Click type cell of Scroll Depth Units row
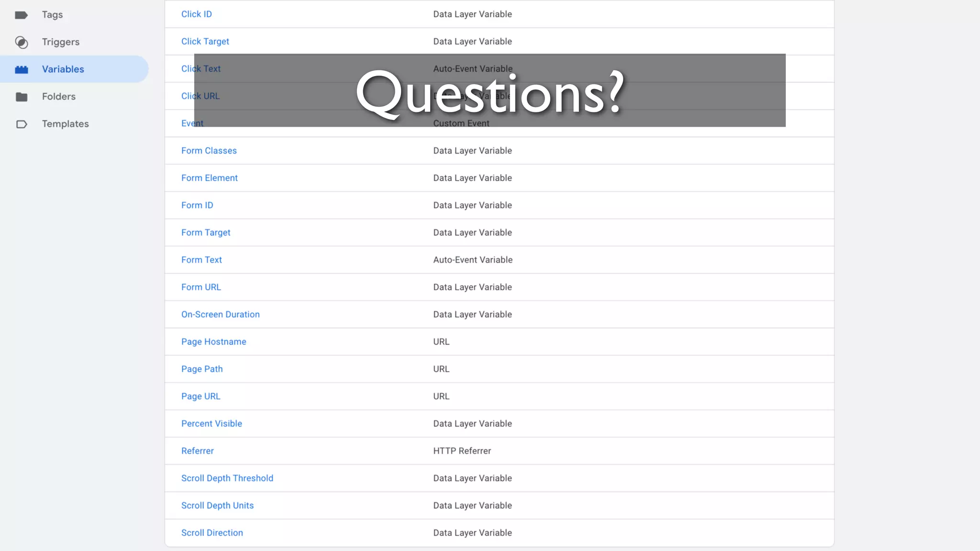 [473, 505]
